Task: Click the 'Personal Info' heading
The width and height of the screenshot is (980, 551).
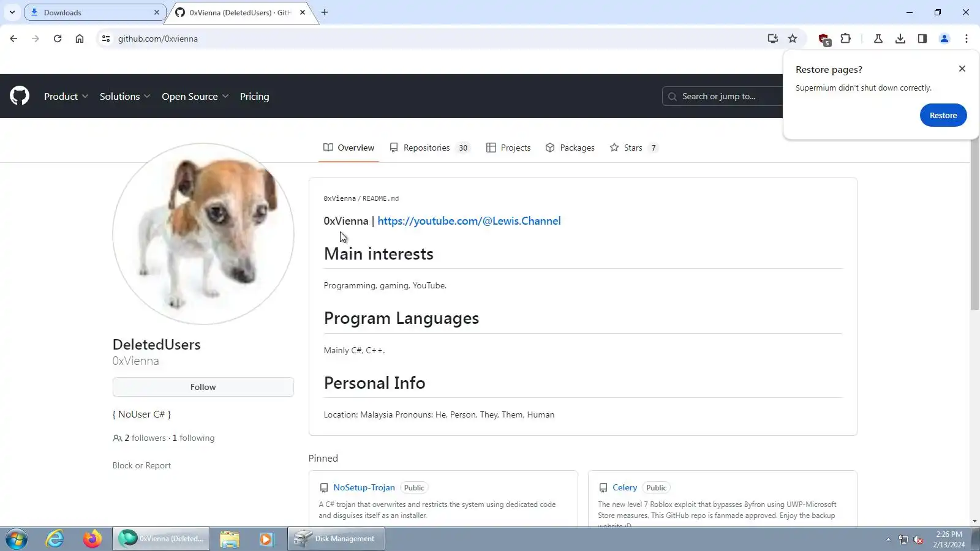Action: coord(374,383)
